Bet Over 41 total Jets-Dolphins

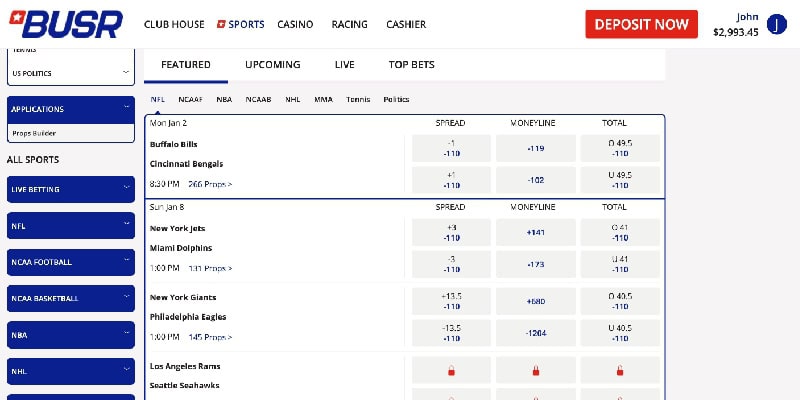tap(620, 232)
